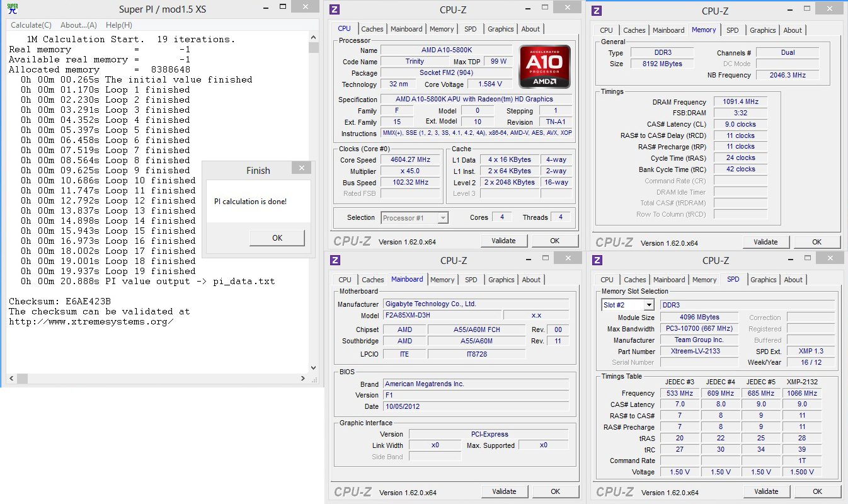The image size is (848, 504).
Task: Click the BIOS date 10/05/2012
Action: pyautogui.click(x=476, y=406)
